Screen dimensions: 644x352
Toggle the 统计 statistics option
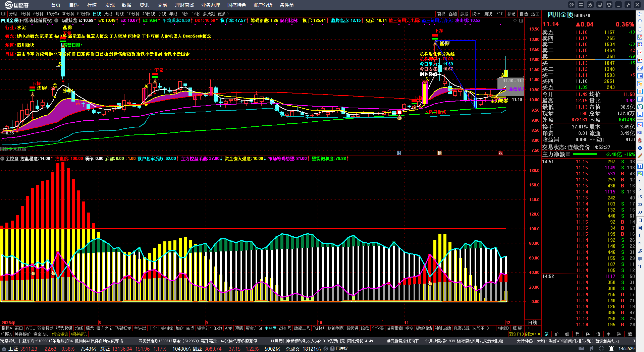click(x=476, y=14)
